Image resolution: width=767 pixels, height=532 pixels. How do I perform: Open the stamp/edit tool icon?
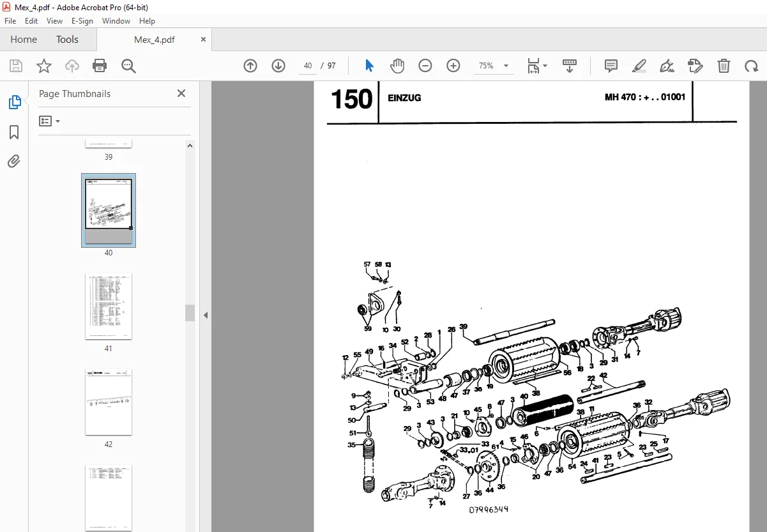point(695,66)
